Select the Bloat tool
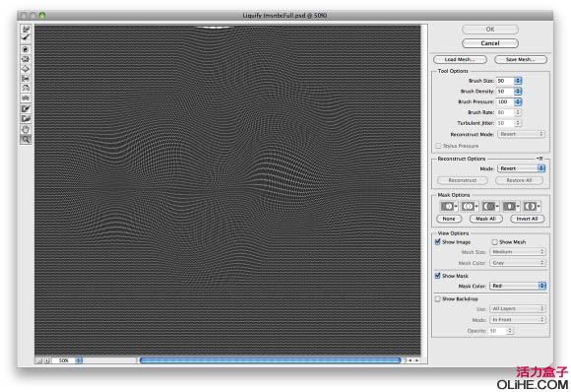This screenshot has height=392, width=571. (x=26, y=69)
